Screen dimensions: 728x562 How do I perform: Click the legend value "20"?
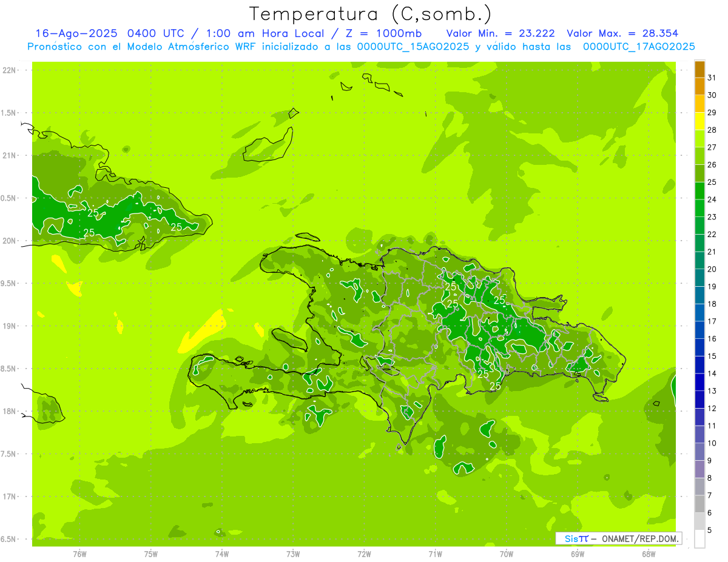712,269
